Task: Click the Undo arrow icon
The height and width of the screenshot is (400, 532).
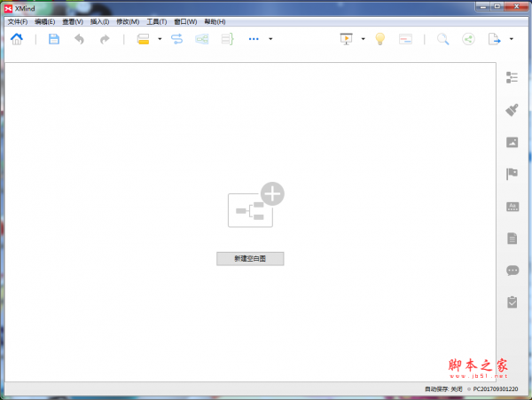Action: coord(80,39)
